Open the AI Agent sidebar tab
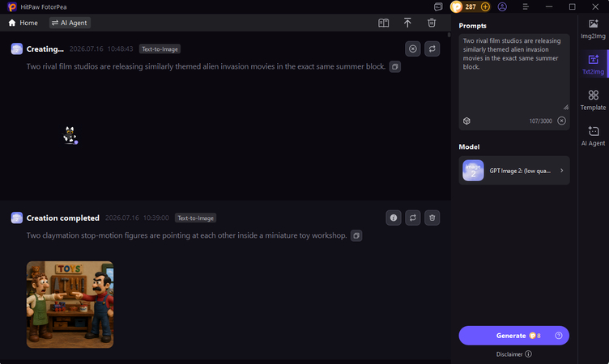This screenshot has width=609, height=364. (x=593, y=136)
